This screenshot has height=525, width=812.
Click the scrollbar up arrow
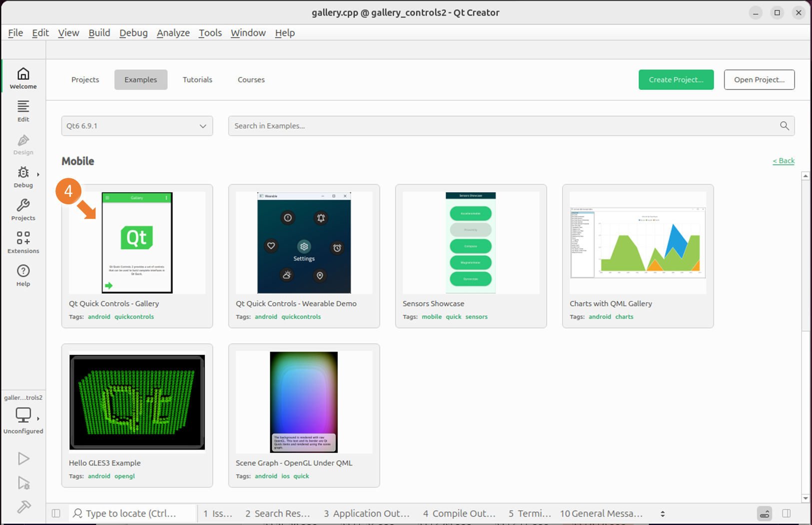(806, 176)
